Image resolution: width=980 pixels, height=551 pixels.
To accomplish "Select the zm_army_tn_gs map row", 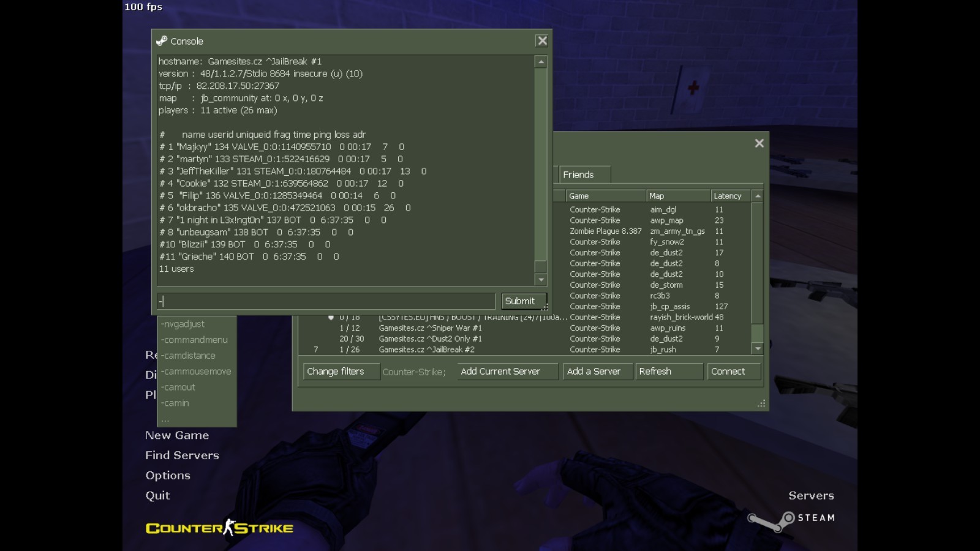I will [652, 231].
